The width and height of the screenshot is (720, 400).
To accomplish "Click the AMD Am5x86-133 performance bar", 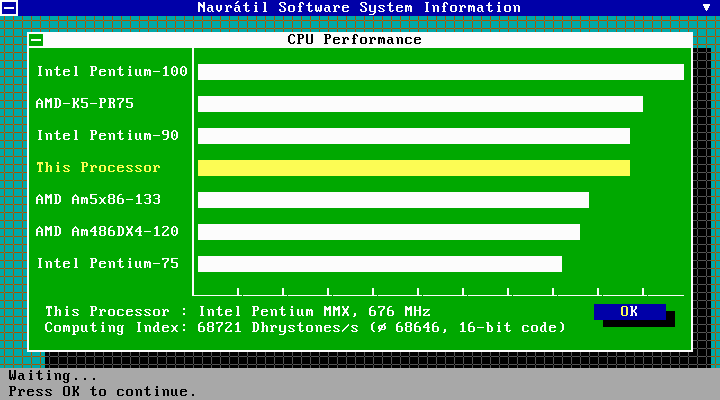I will 394,200.
